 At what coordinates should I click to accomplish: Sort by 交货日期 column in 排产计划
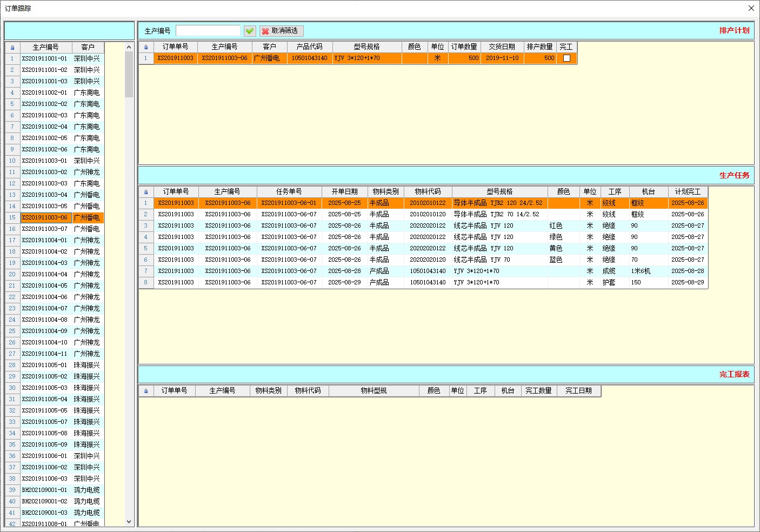502,47
